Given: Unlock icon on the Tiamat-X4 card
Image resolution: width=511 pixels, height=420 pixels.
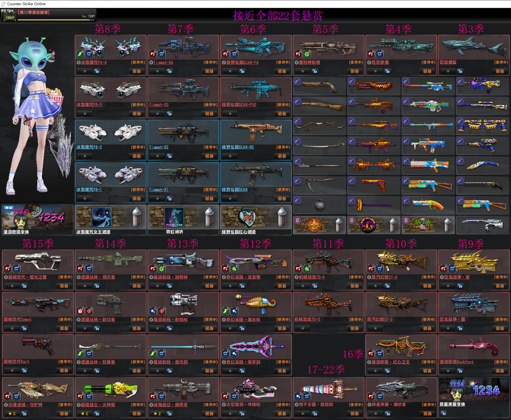Looking at the screenshot, I should (169, 71).
